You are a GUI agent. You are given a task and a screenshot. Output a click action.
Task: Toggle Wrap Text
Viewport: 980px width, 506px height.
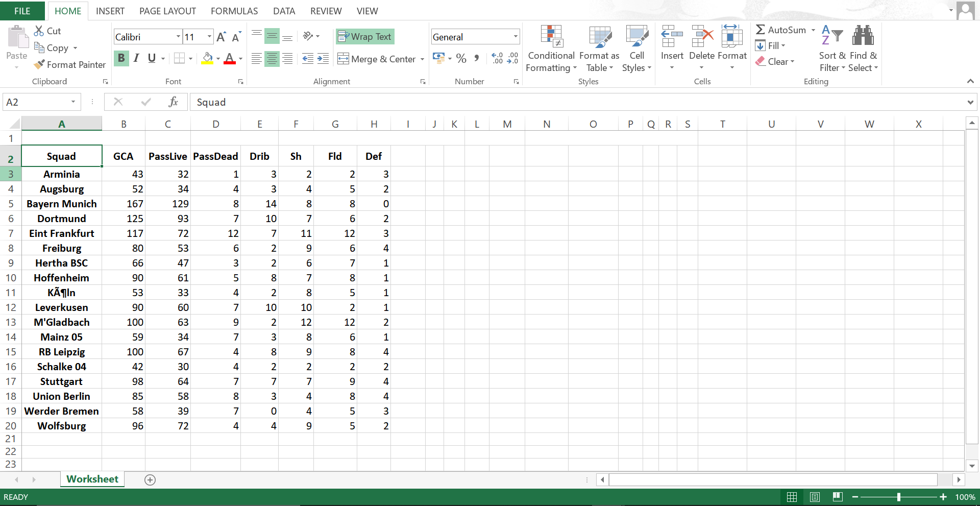point(365,36)
